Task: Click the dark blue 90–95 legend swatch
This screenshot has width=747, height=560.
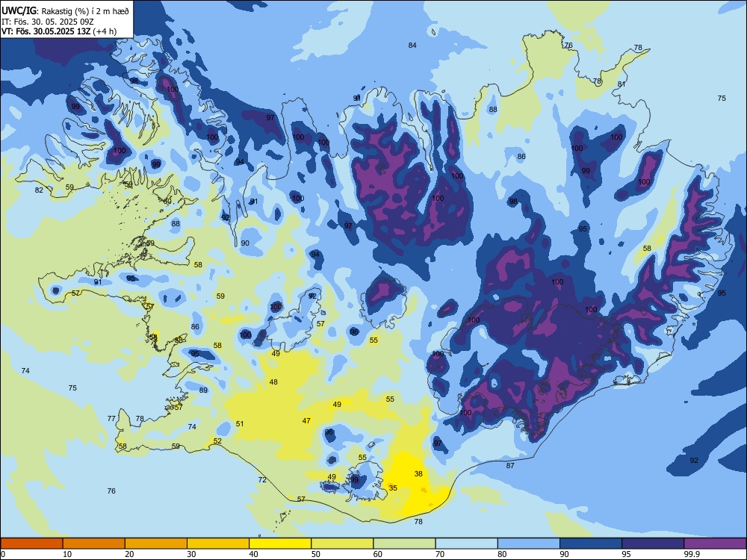Action: pyautogui.click(x=591, y=544)
